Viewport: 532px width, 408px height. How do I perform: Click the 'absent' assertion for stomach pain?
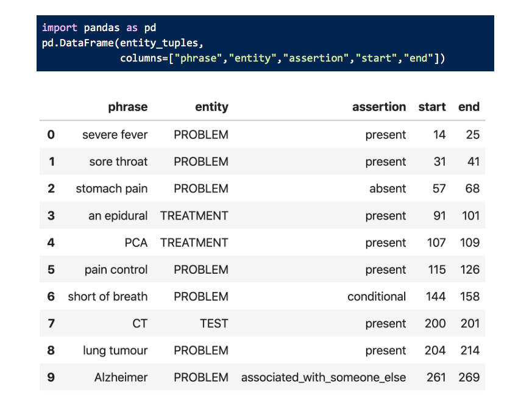[x=387, y=188]
